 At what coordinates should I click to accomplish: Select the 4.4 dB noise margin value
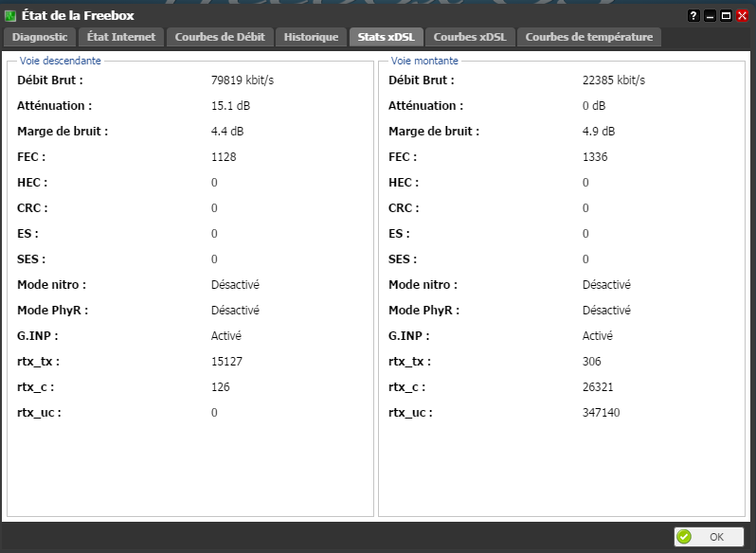(227, 131)
